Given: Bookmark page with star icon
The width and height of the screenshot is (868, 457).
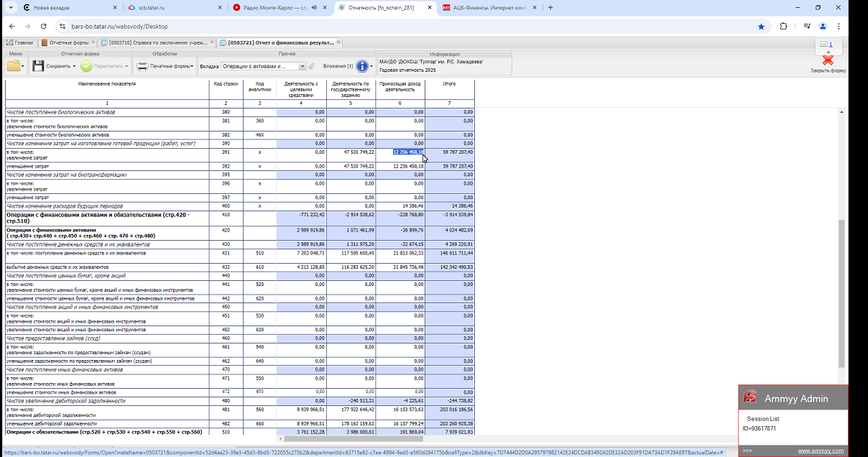Looking at the screenshot, I should 761,27.
